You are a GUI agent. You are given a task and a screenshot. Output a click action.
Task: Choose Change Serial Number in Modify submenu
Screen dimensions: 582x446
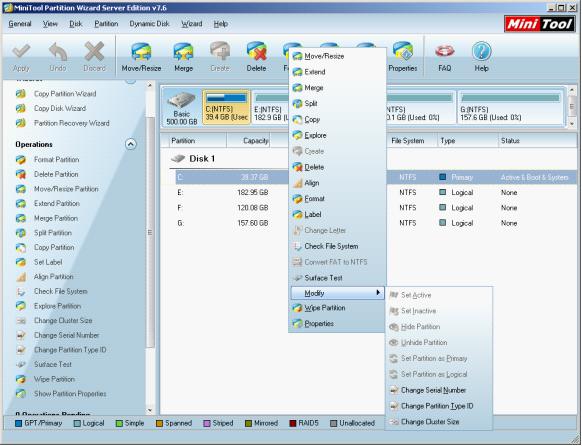[439, 390]
